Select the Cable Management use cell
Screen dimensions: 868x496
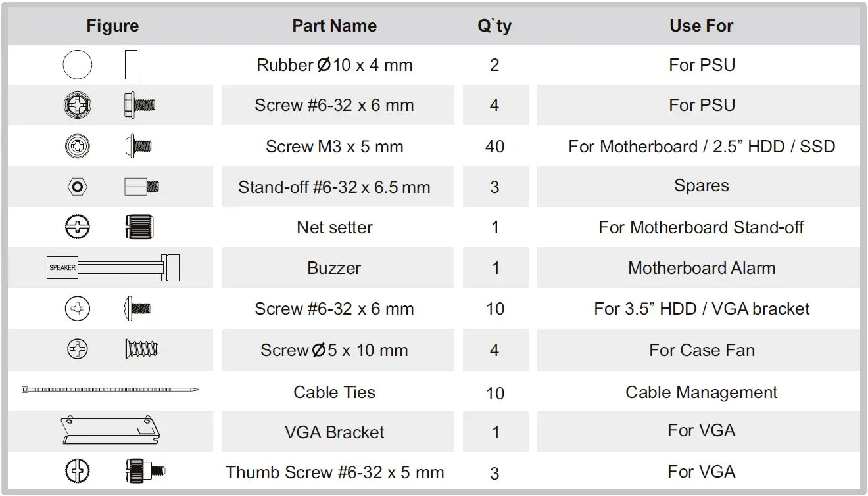[x=701, y=393]
